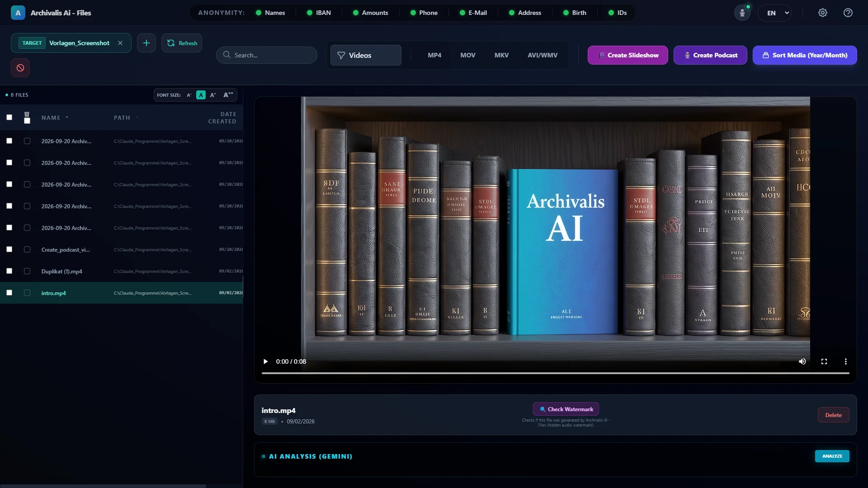Set largest font size A++
868x488 pixels.
point(228,95)
